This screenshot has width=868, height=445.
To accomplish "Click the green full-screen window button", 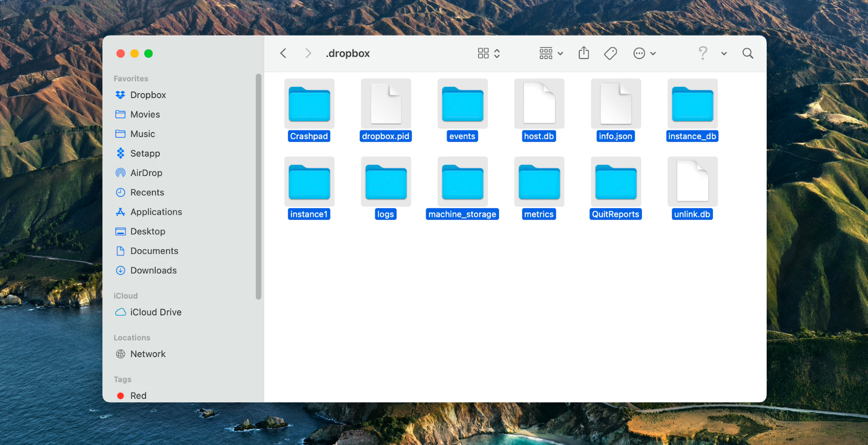I will click(x=148, y=53).
